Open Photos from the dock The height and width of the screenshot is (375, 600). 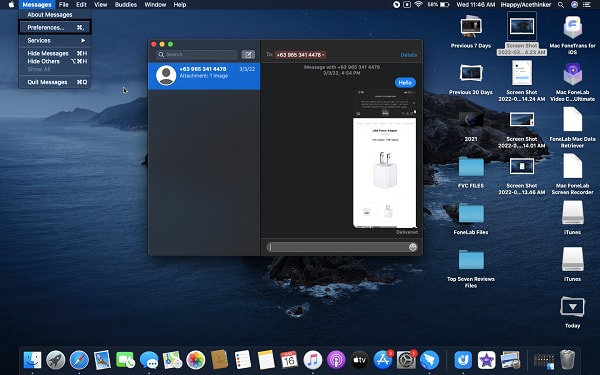click(x=196, y=360)
